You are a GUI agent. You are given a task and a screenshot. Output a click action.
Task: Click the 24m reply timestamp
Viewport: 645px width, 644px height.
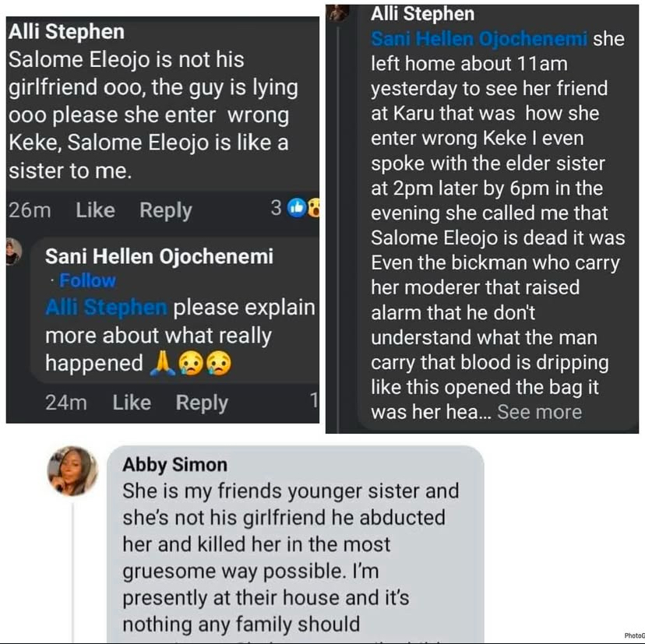66,403
